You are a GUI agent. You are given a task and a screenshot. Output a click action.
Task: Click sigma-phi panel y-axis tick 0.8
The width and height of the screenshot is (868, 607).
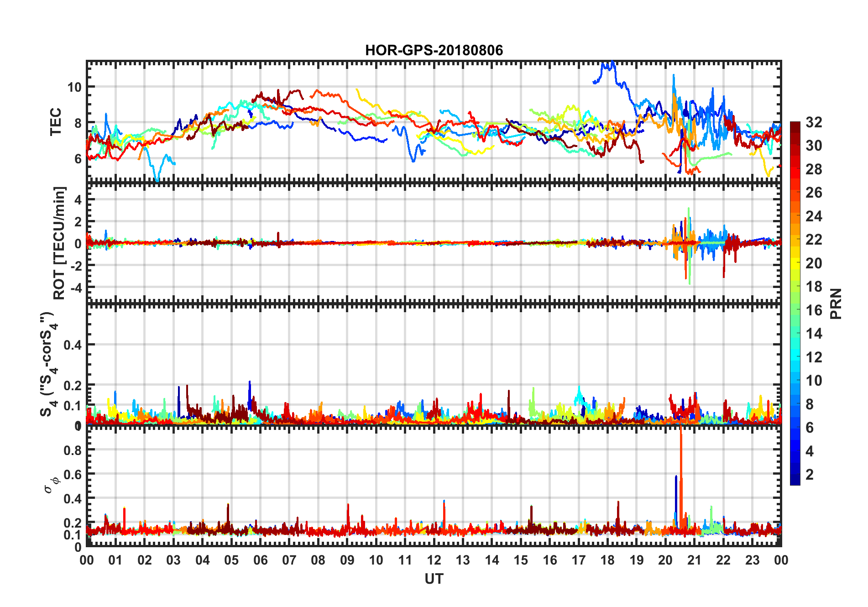tap(73, 450)
